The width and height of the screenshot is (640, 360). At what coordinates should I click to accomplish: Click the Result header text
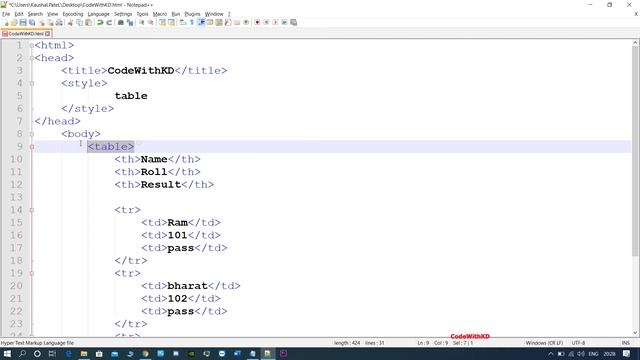[161, 184]
